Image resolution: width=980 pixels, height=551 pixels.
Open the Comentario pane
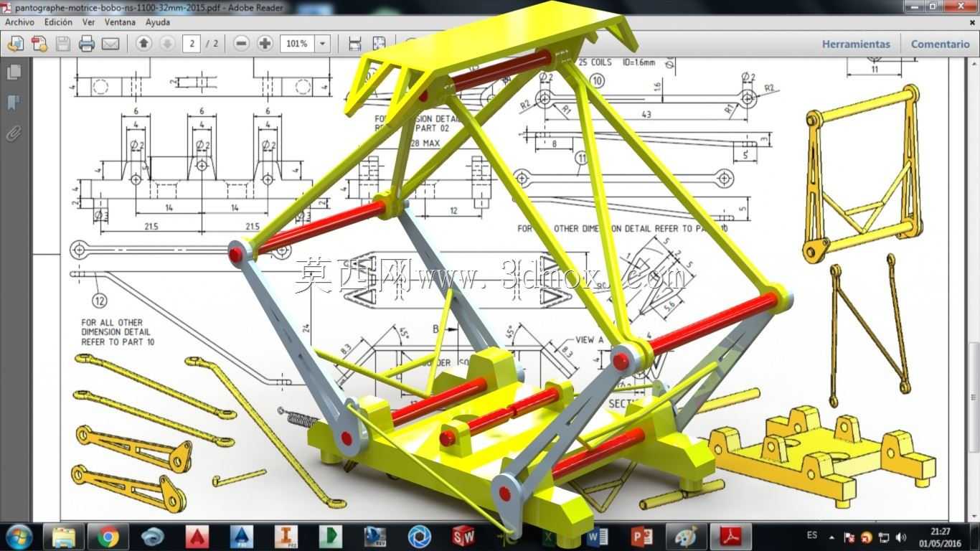[940, 44]
